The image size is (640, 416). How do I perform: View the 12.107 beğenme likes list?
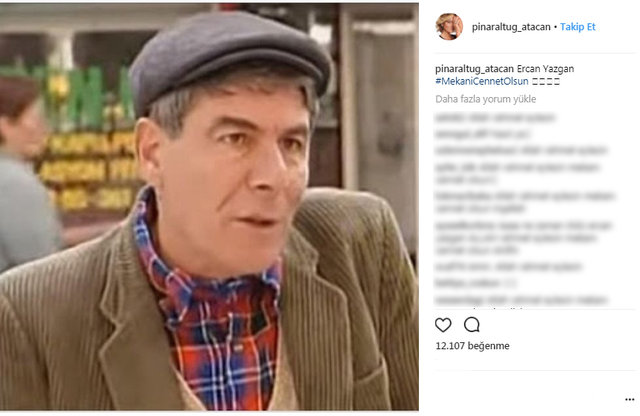(472, 346)
